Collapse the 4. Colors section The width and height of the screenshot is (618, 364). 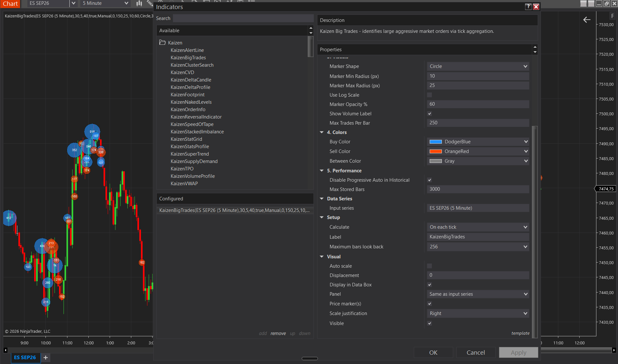click(x=322, y=132)
